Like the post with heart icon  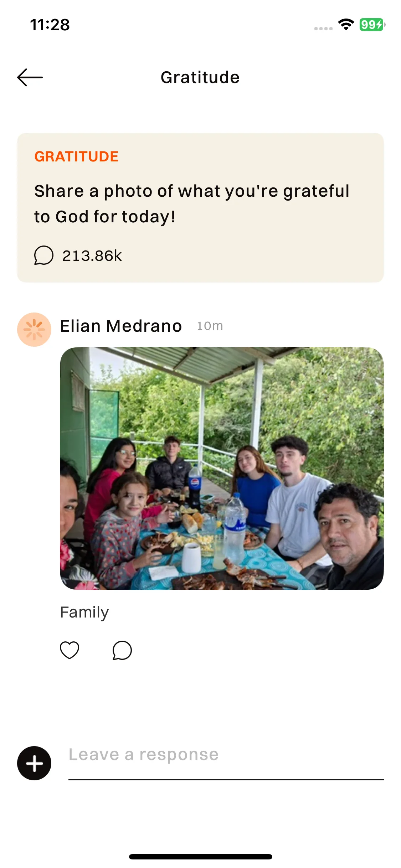(70, 650)
